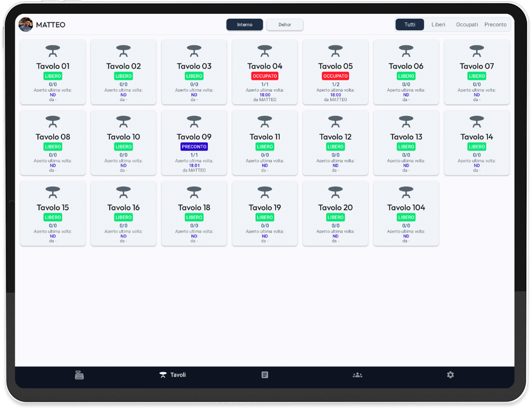Filter tables by Preconto
This screenshot has height=410, width=532.
[495, 24]
